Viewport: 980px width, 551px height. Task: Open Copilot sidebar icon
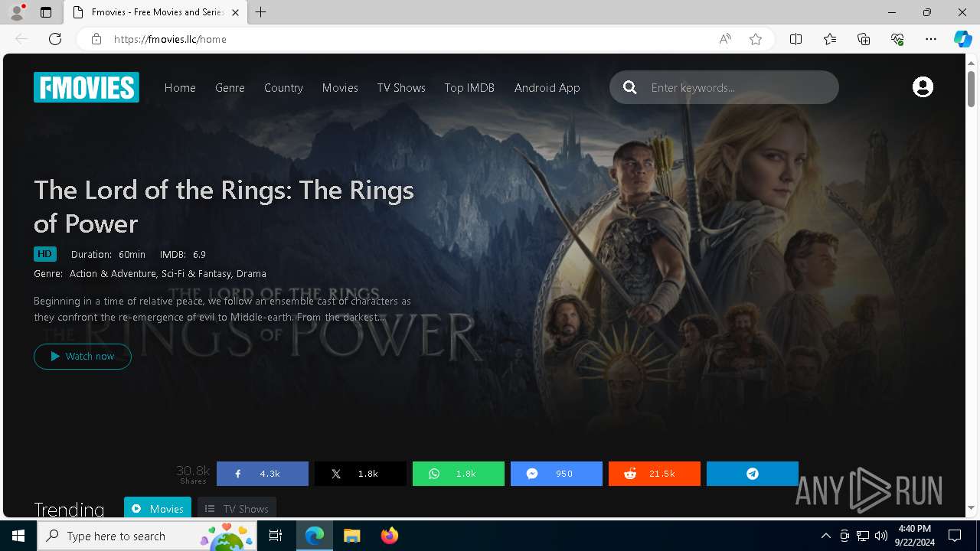pyautogui.click(x=962, y=39)
